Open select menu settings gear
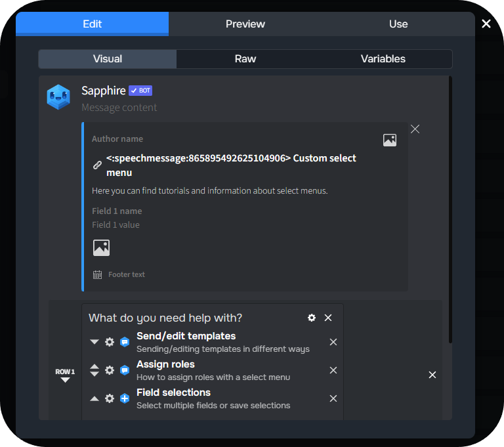 tap(312, 318)
